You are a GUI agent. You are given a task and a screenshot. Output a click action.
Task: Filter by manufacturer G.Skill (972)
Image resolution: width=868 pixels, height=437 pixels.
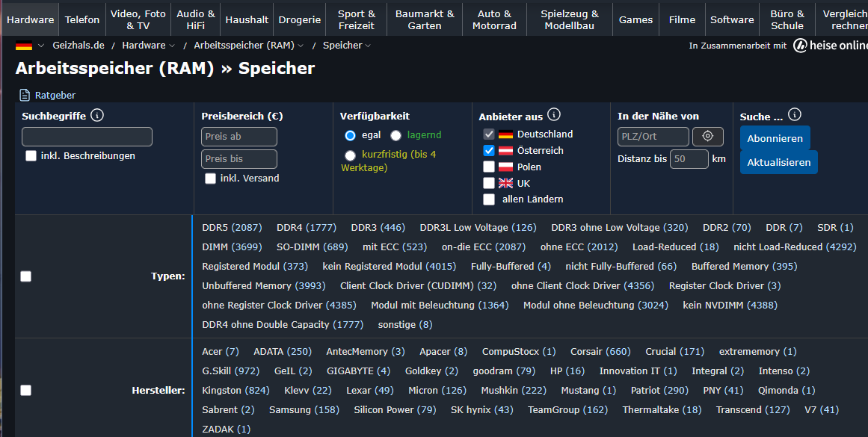pos(231,371)
